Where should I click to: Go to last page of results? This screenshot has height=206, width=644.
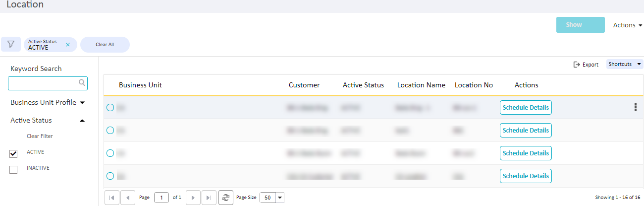tap(209, 197)
